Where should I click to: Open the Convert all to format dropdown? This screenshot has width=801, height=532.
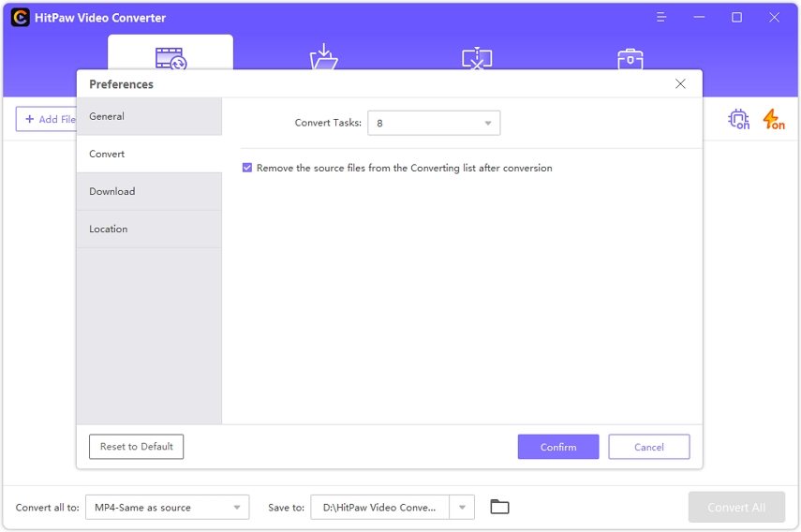click(167, 507)
